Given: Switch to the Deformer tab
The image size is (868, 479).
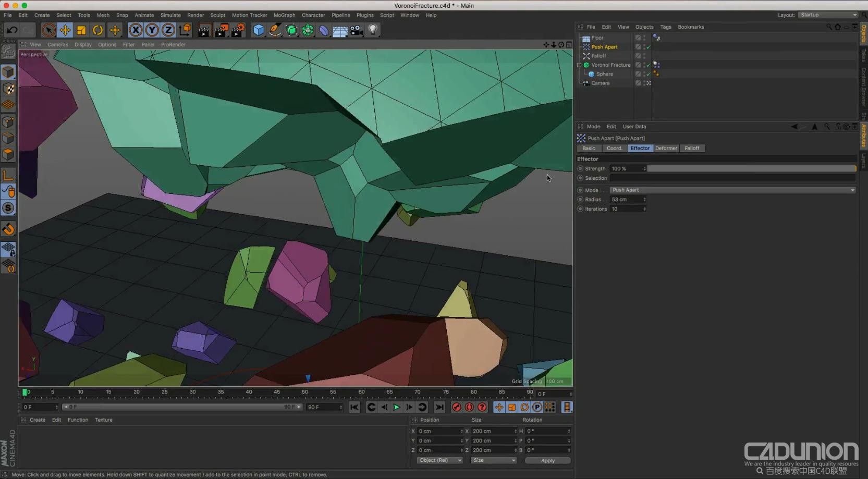Looking at the screenshot, I should click(x=666, y=149).
